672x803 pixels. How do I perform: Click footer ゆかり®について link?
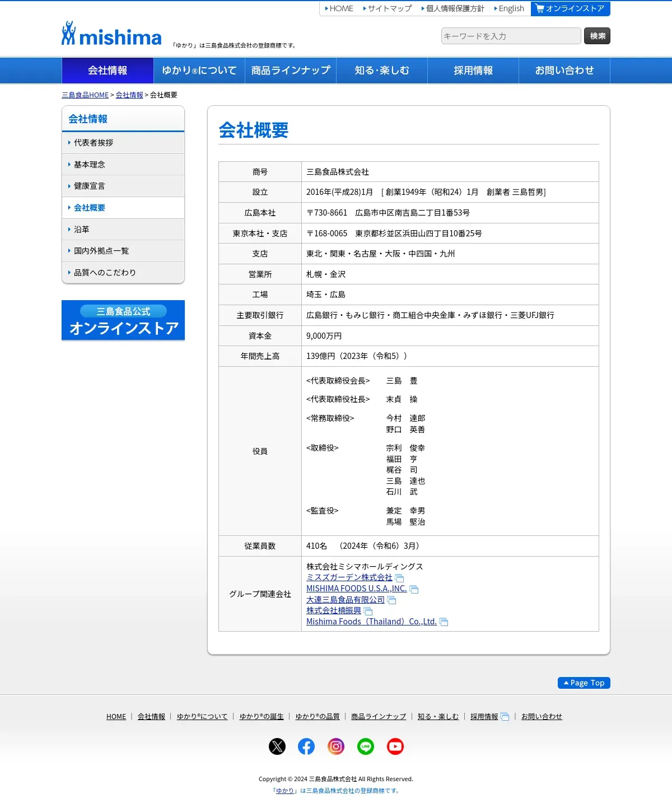click(x=202, y=717)
